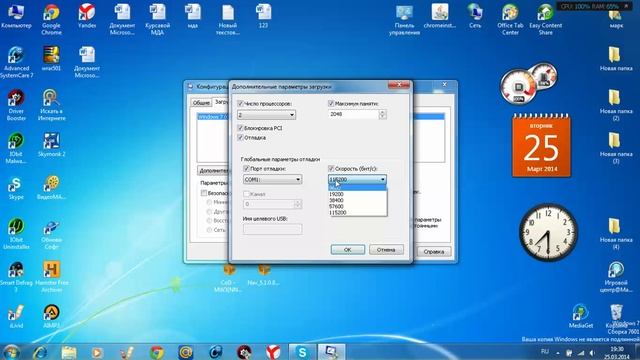Open Chrome from the taskbar
This screenshot has height=360, width=640.
point(157,352)
